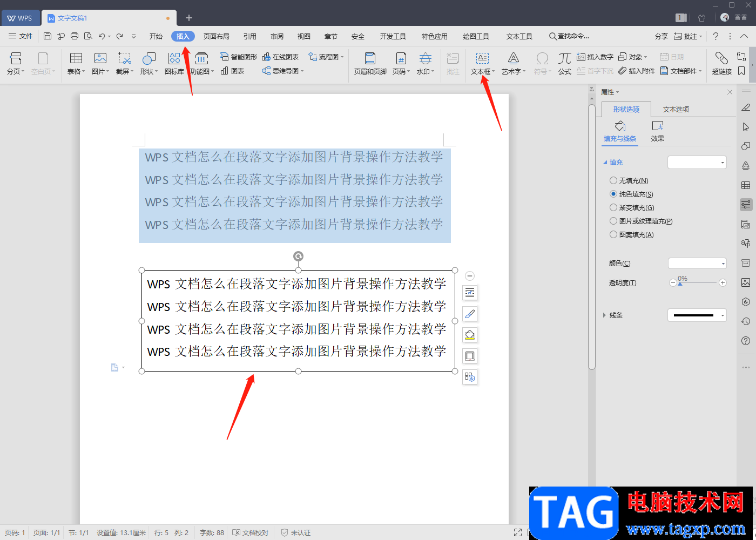Viewport: 756px width, 540px height.
Task: Open the 颜色 color dropdown
Action: (697, 264)
